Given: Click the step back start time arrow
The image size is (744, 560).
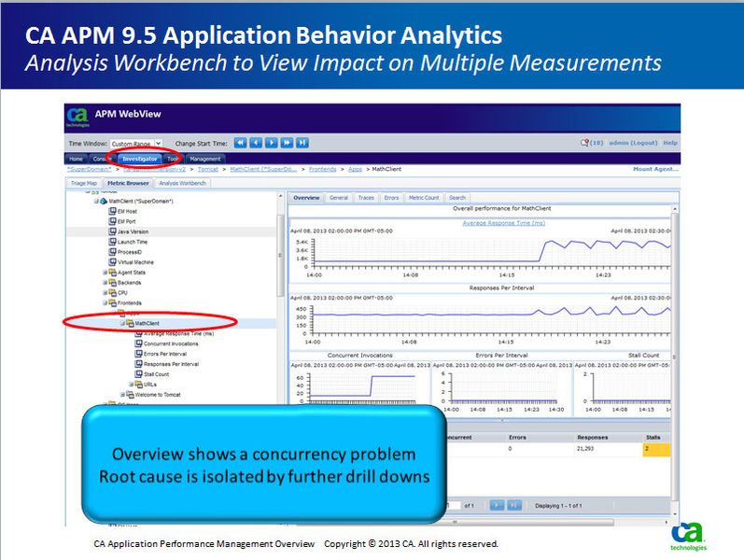Looking at the screenshot, I should coord(256,143).
